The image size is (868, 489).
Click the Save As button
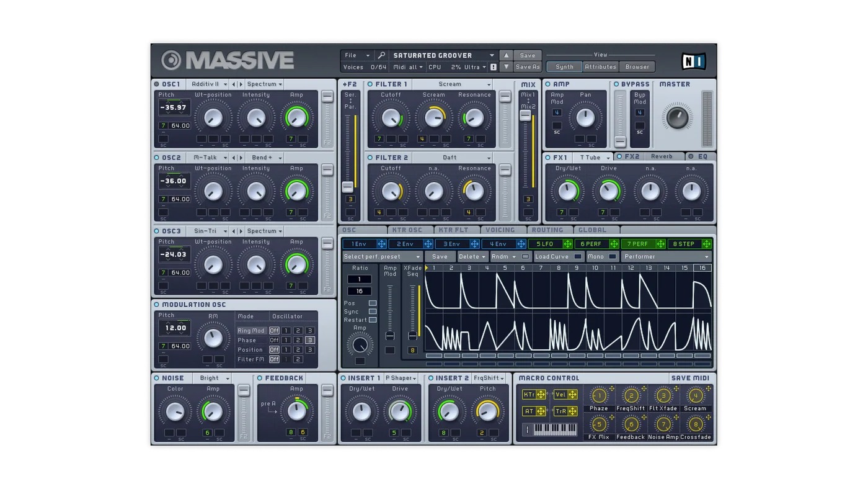click(x=528, y=67)
